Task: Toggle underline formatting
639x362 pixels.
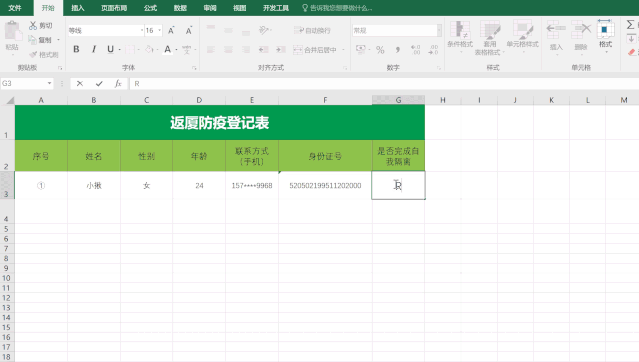Action: 110,49
